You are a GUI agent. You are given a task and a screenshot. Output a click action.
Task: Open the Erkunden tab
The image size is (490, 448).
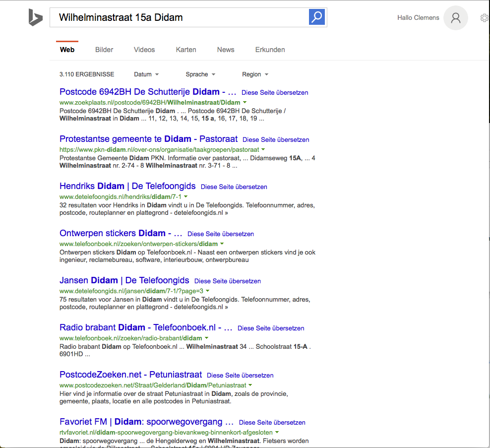[x=270, y=50]
